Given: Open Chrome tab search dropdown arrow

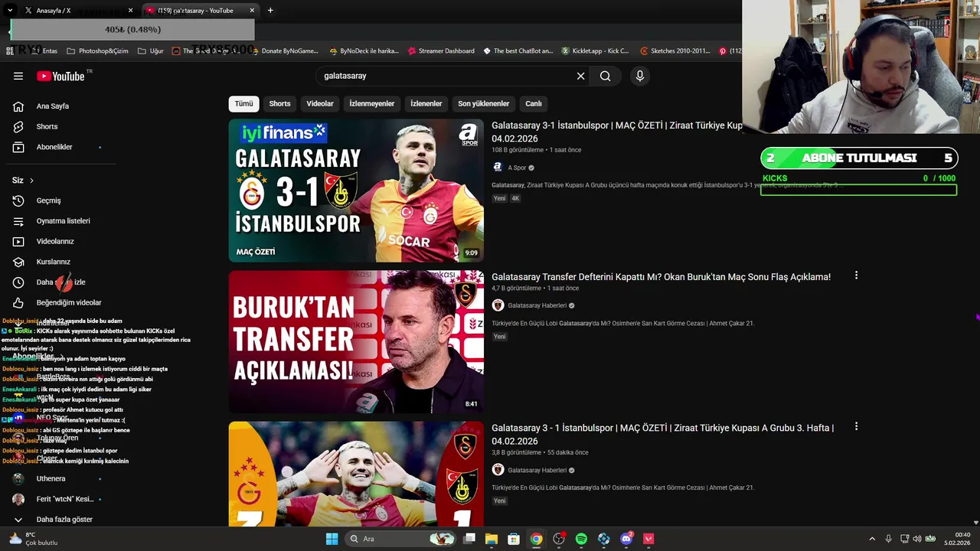Looking at the screenshot, I should (x=10, y=11).
